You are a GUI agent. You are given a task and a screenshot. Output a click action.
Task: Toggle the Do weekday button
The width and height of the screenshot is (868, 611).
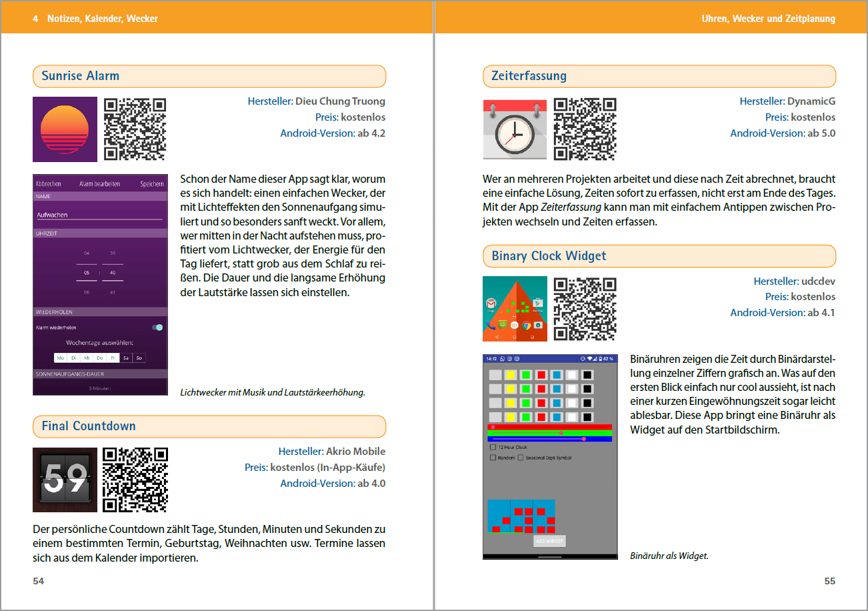coord(99,358)
